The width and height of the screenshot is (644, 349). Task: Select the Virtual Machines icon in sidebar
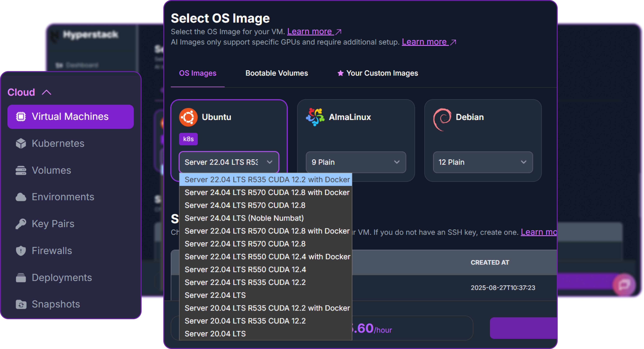click(21, 116)
